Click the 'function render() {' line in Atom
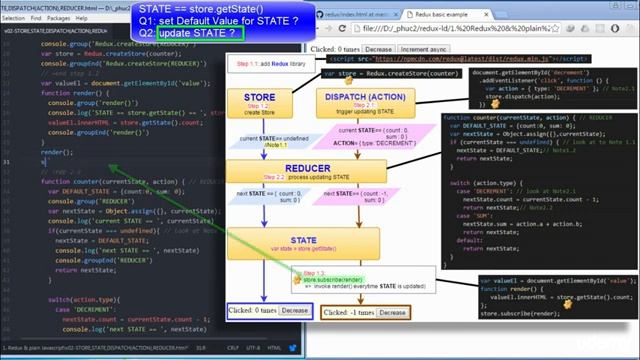The height and width of the screenshot is (360, 640). [75, 93]
